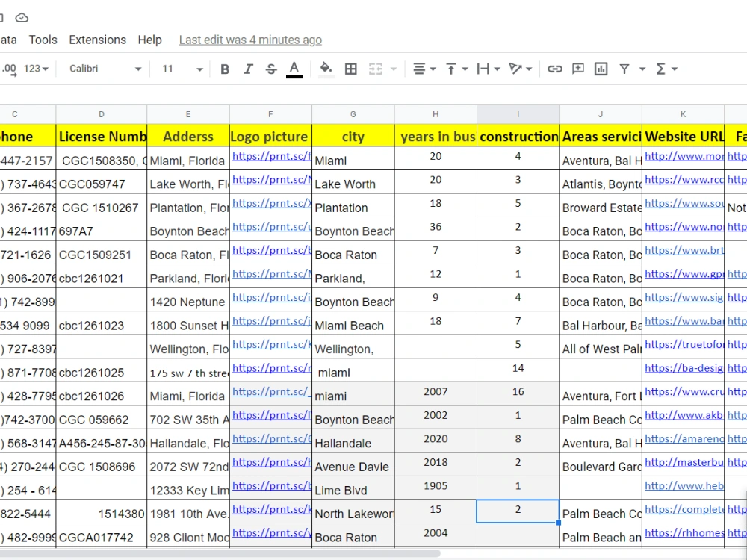Screen dimensions: 747x560
Task: Toggle italic formatting
Action: point(248,69)
